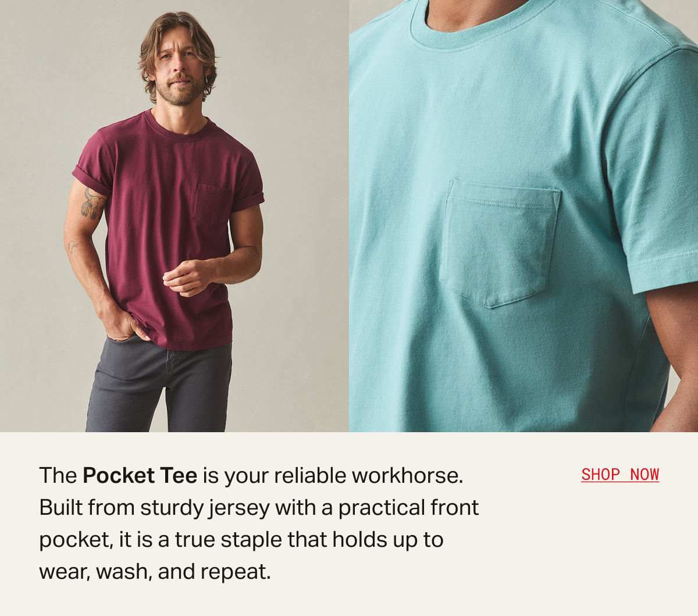The width and height of the screenshot is (698, 616).
Task: Click the 'true staple' text line
Action: click(x=241, y=540)
